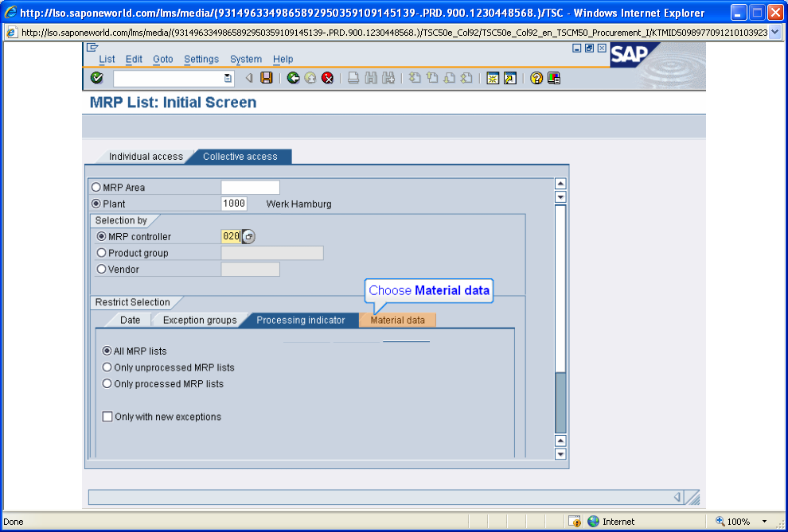
Task: Click the browser URL address field
Action: 394,33
